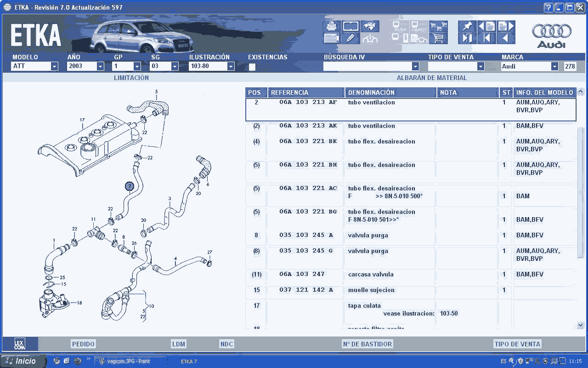The width and height of the screenshot is (588, 368).
Task: Click the ES language indicator in tray
Action: [503, 361]
